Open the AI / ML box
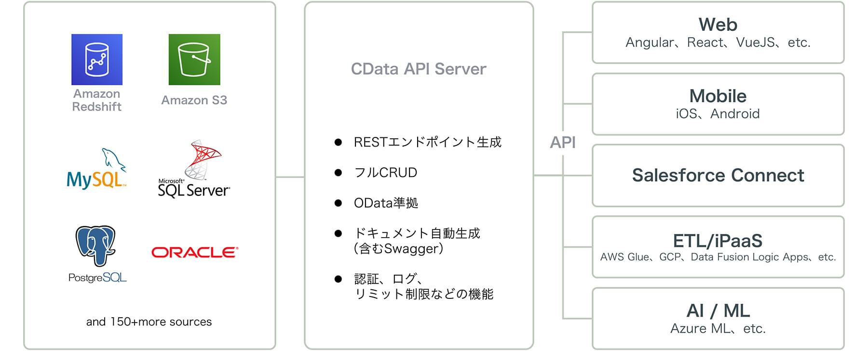The image size is (868, 351). pyautogui.click(x=718, y=318)
